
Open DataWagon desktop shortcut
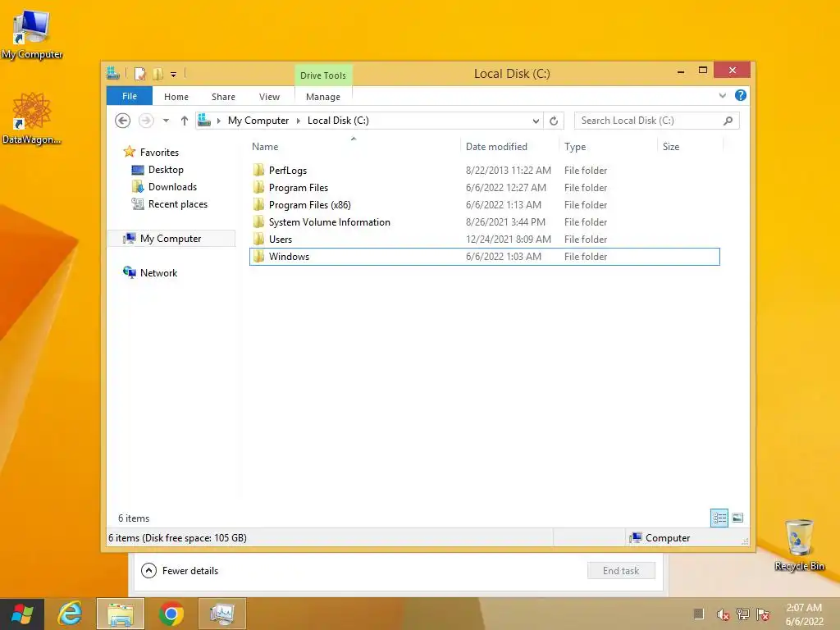click(31, 118)
